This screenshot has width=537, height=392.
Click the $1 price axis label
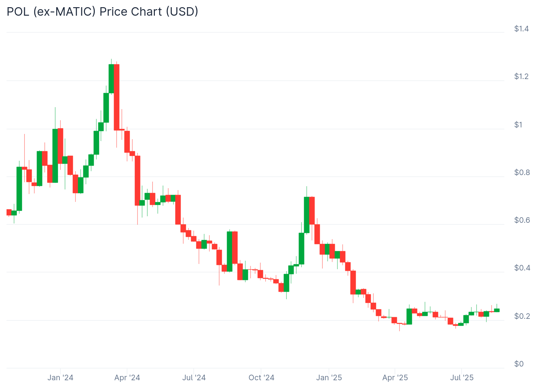[x=518, y=124]
